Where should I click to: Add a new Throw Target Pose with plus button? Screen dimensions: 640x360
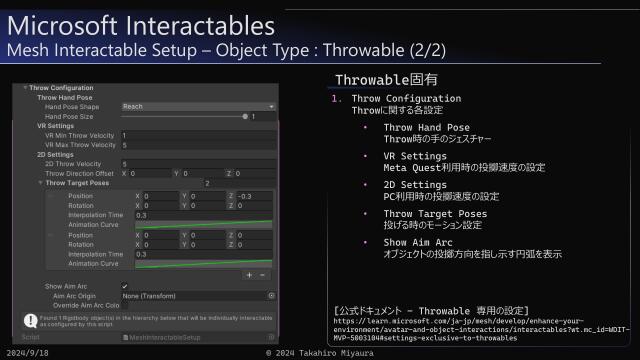pos(249,276)
